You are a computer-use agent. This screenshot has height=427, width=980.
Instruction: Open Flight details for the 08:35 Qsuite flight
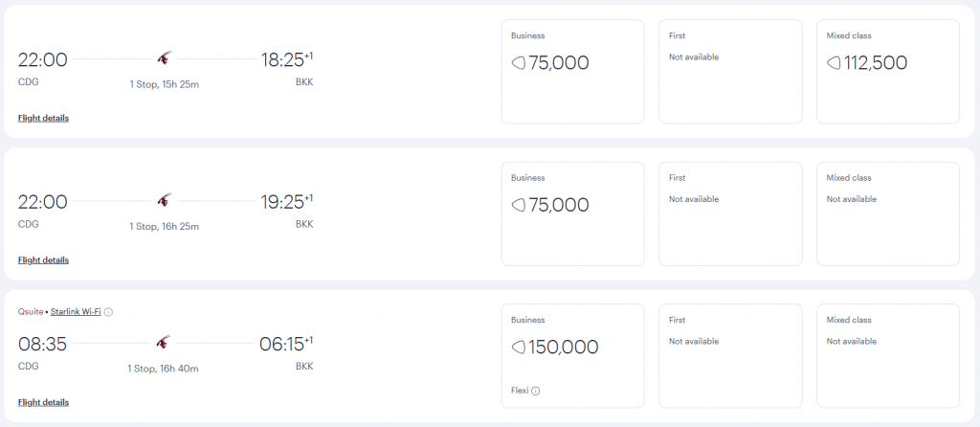coord(43,402)
